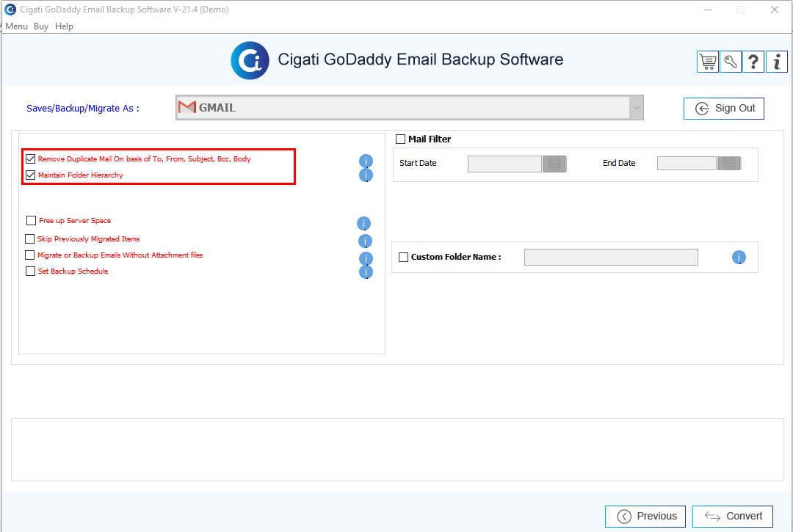This screenshot has height=532, width=793.
Task: Check the Custom Folder Name checkbox
Action: pos(404,257)
